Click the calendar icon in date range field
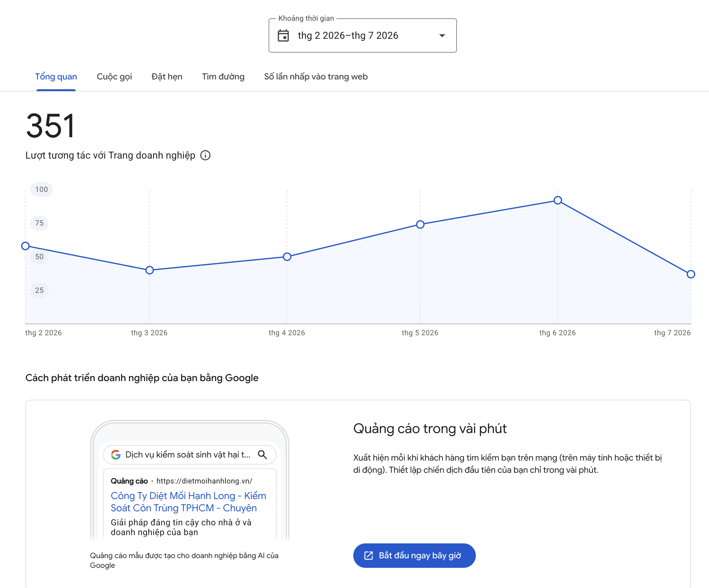 click(x=283, y=35)
